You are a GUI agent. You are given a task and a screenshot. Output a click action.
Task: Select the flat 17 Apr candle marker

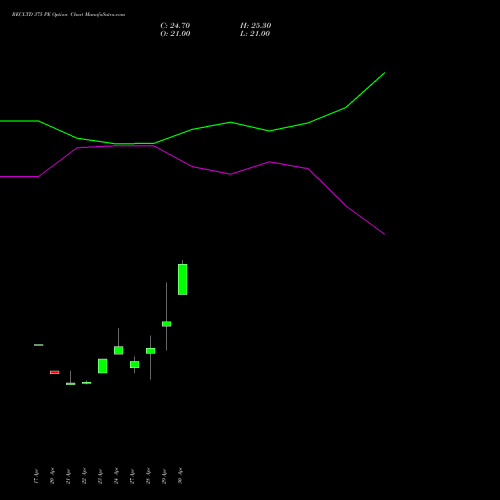point(39,345)
